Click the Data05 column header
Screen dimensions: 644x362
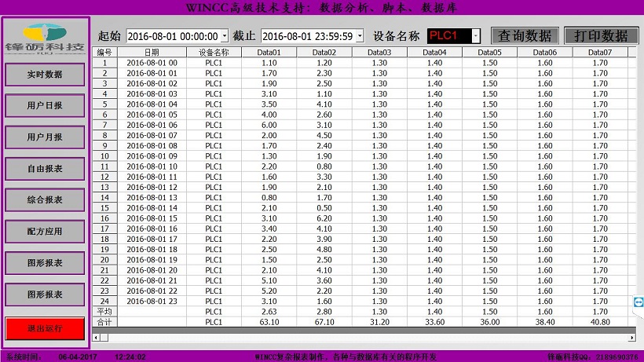[x=489, y=52]
